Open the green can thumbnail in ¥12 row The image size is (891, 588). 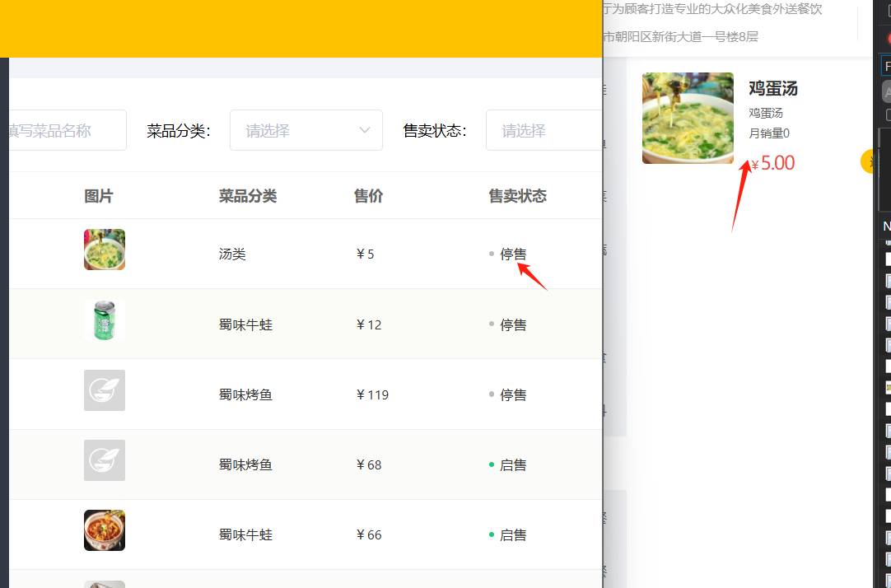pos(105,320)
